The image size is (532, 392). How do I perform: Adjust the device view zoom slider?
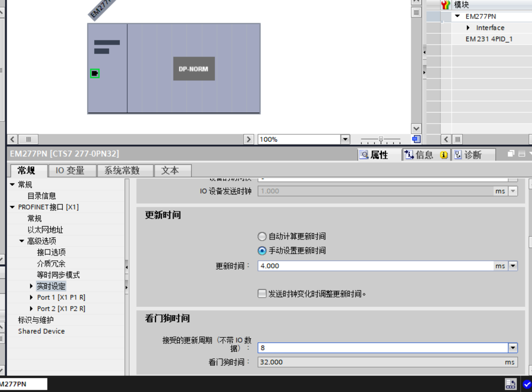point(381,139)
